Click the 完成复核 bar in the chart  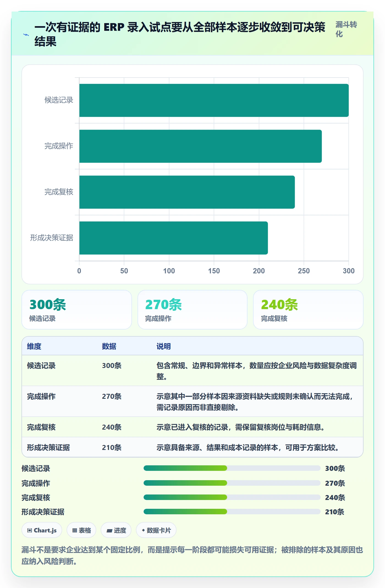[x=187, y=192]
